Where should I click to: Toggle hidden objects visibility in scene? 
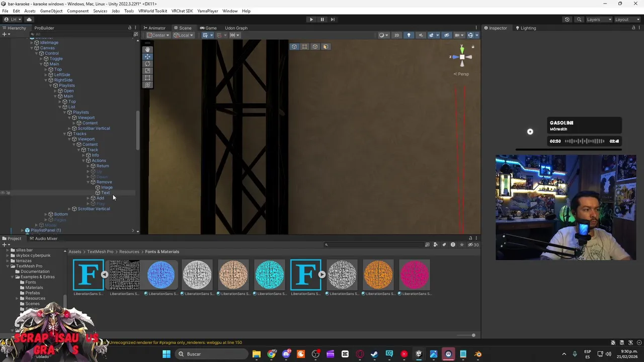click(x=446, y=35)
